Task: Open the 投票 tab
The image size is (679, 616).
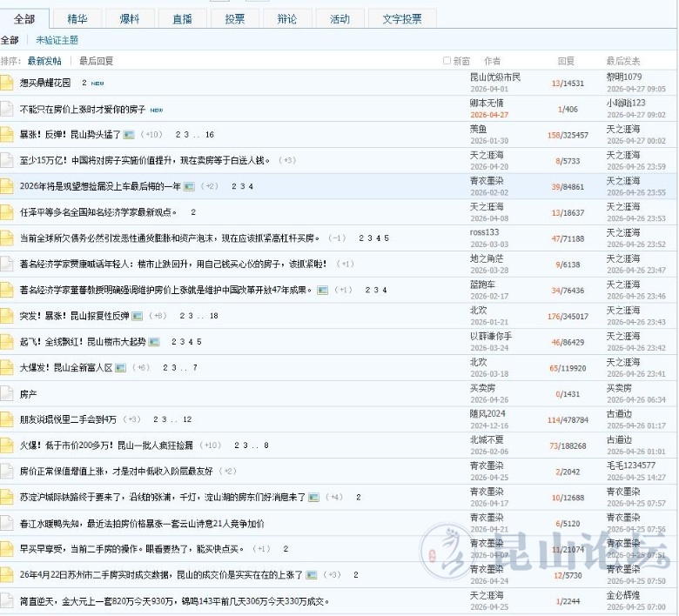Action: tap(234, 19)
